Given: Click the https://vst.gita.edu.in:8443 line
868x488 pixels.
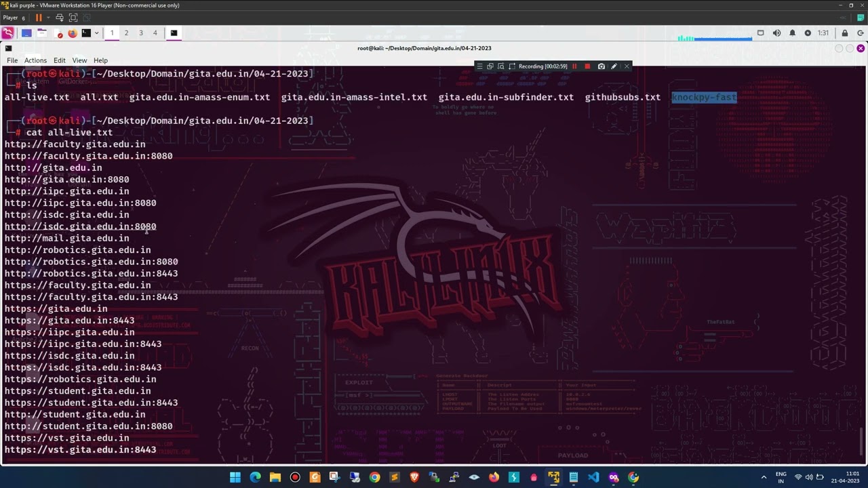Looking at the screenshot, I should point(81,449).
